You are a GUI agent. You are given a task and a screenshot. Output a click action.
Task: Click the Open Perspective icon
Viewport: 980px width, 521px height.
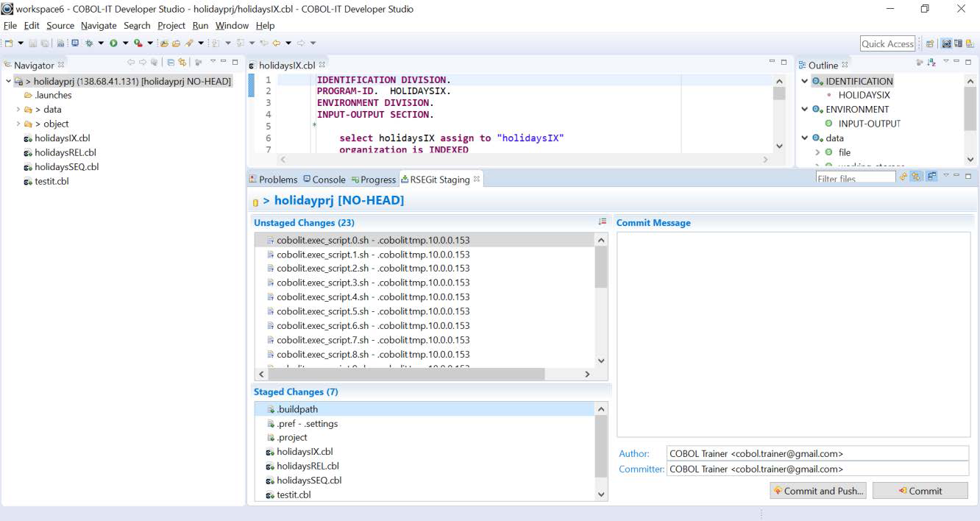[x=930, y=44]
